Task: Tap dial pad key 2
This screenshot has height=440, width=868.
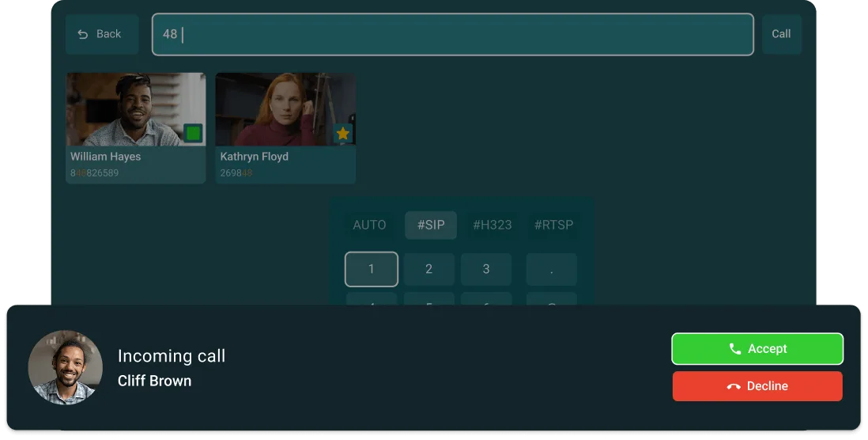Action: [x=429, y=269]
